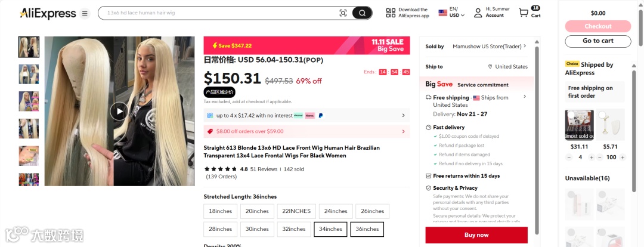Image resolution: width=644 pixels, height=247 pixels.
Task: Expand the Free shipping details chevron
Action: pos(525,97)
